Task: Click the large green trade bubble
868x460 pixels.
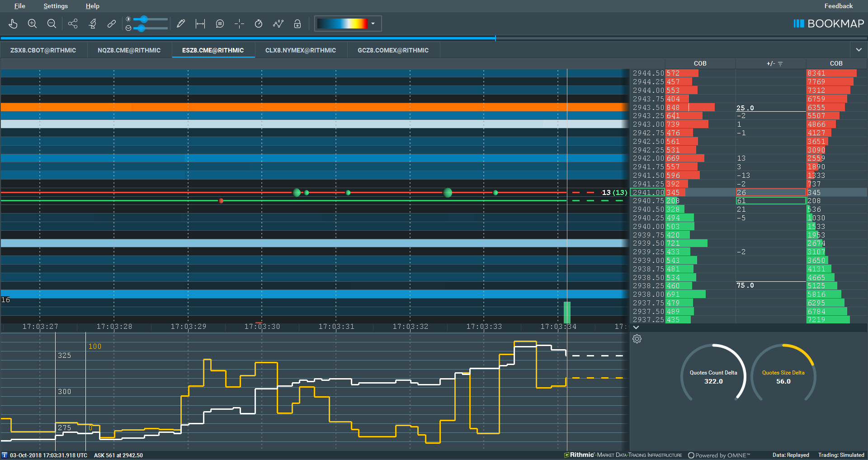Action: [448, 193]
